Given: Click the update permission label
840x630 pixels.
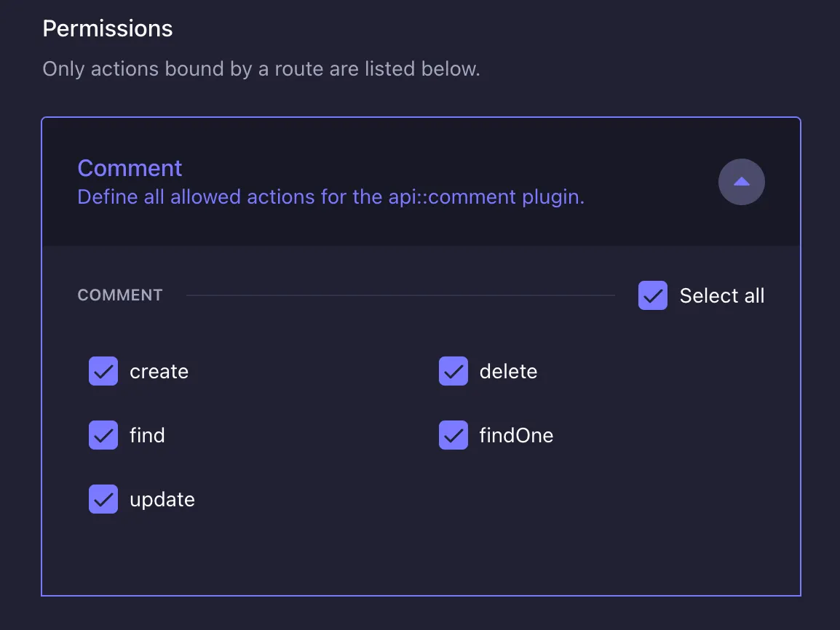Looking at the screenshot, I should point(162,499).
